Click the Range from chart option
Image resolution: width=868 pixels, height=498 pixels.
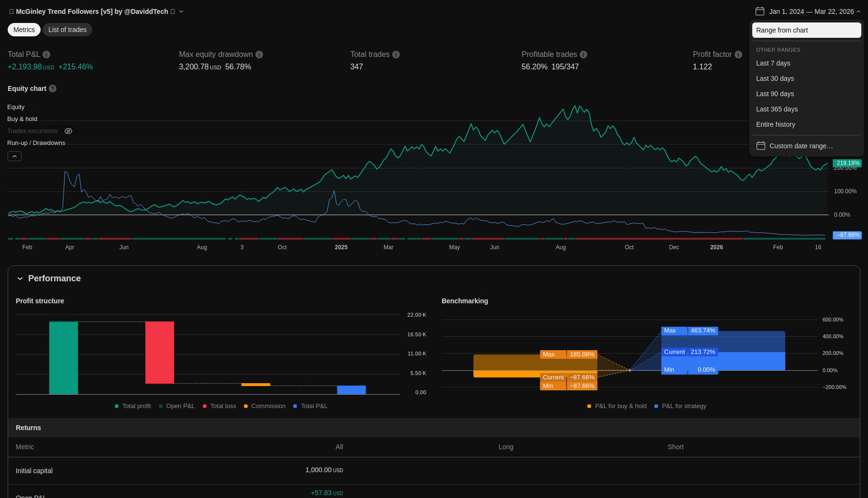coord(806,30)
